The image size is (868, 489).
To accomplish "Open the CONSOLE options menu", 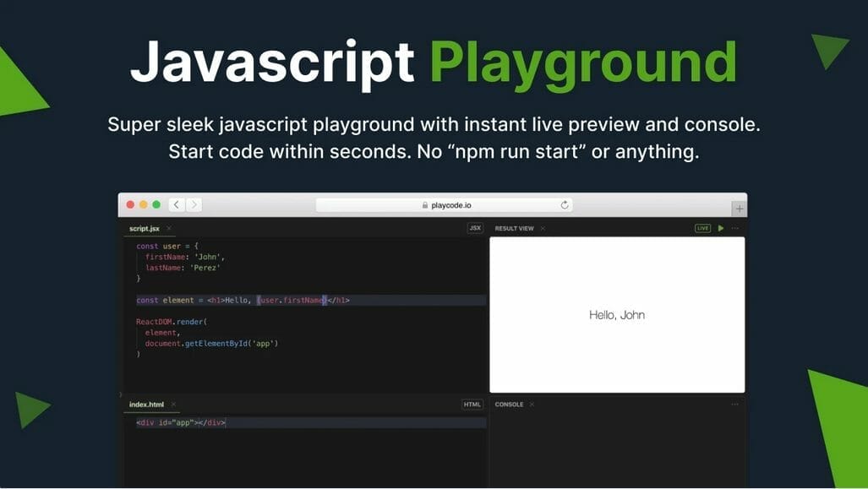I will tap(734, 404).
